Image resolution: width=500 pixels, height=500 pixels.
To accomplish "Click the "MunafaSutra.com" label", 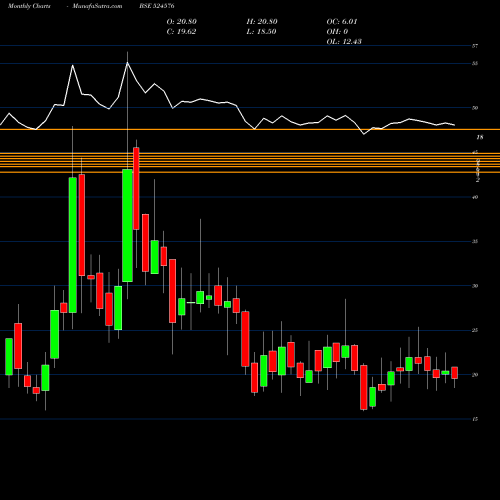I will [x=97, y=6].
